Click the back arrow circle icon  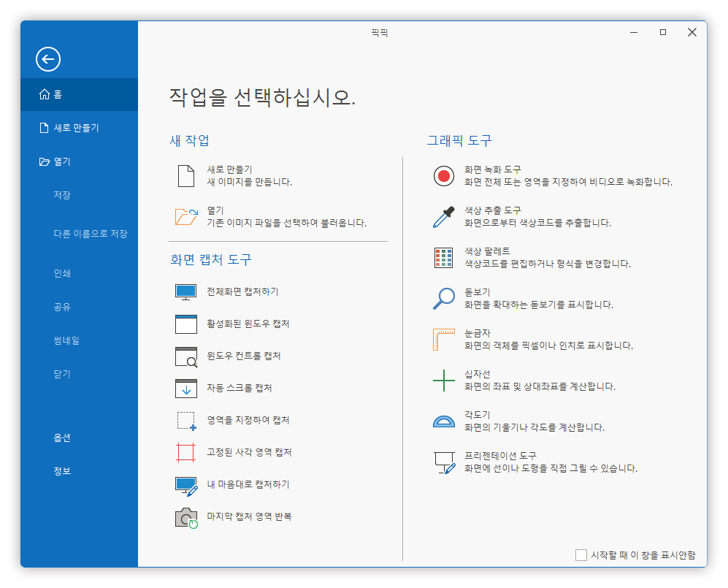click(47, 59)
